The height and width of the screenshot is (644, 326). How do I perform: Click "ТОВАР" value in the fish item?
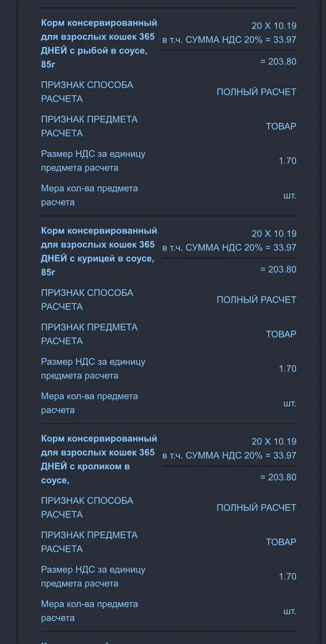tap(281, 126)
